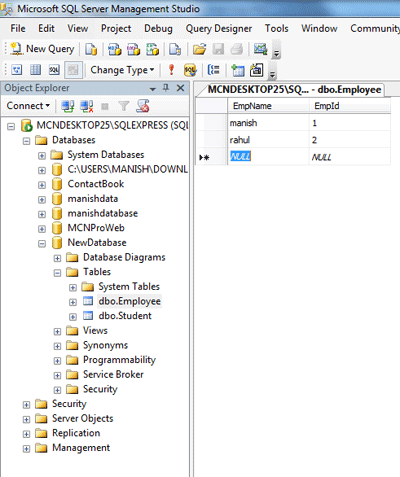Click Analysis Services XMLA Query icon
This screenshot has width=400, height=477.
pyautogui.click(x=153, y=49)
